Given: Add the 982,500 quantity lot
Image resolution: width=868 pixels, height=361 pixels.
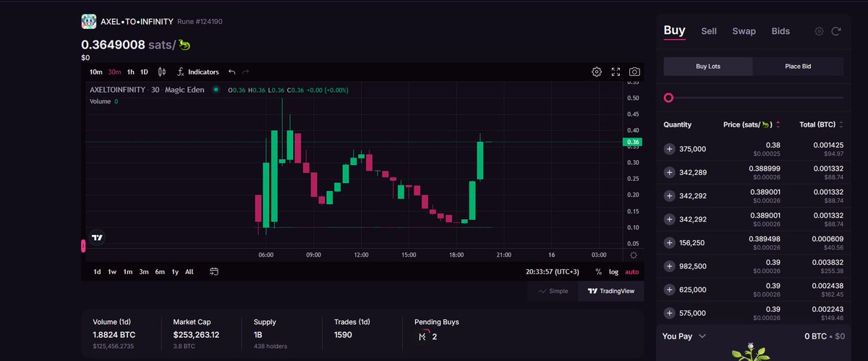Looking at the screenshot, I should (669, 266).
